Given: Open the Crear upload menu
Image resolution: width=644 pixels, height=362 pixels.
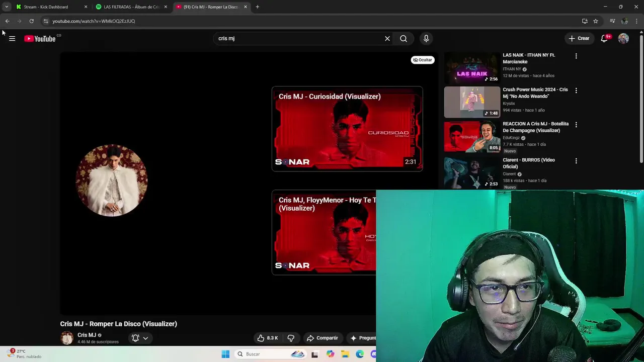Looking at the screenshot, I should point(579,38).
